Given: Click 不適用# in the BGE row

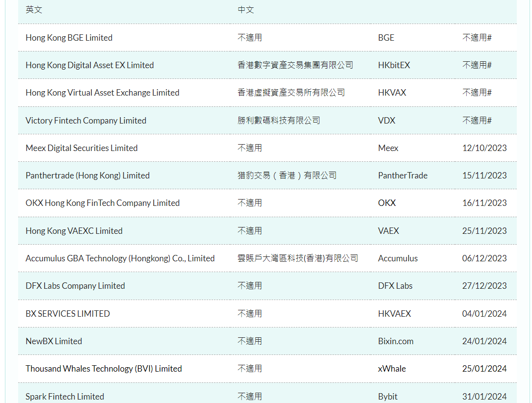Looking at the screenshot, I should pyautogui.click(x=477, y=38).
